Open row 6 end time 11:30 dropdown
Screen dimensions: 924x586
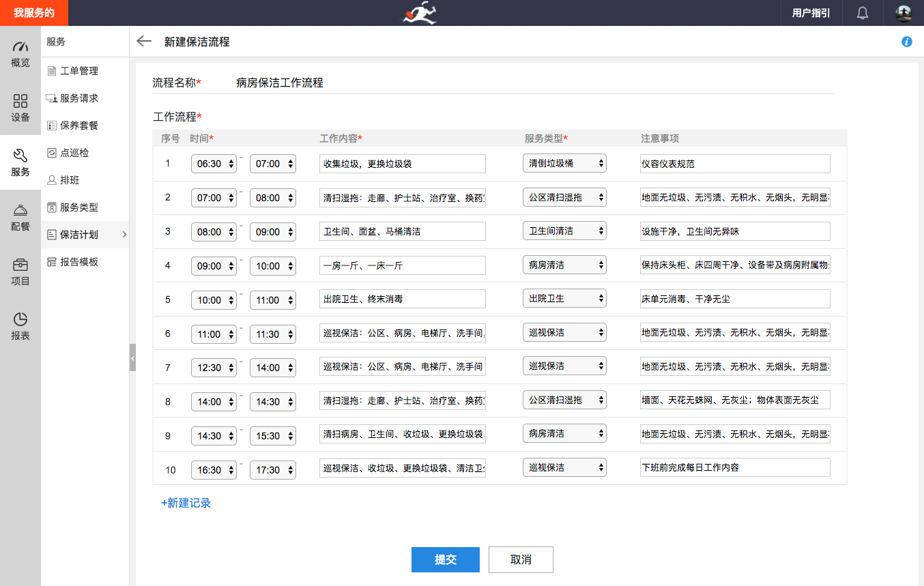pos(273,334)
